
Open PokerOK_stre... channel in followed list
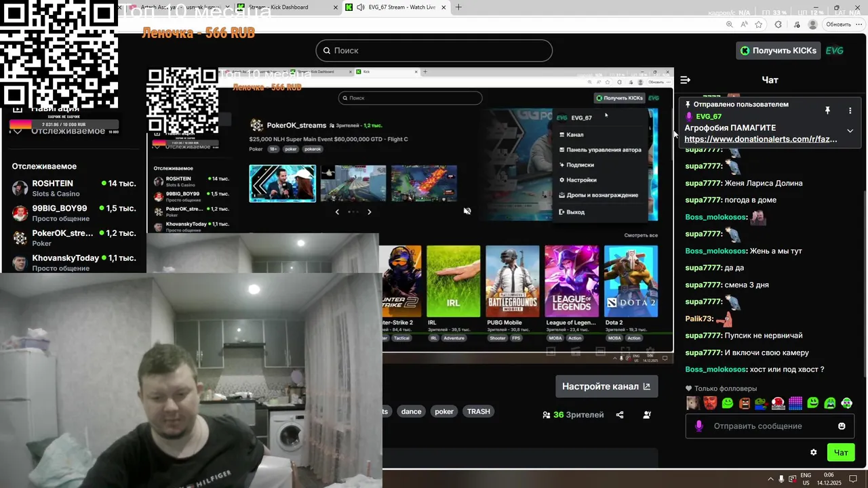point(73,238)
